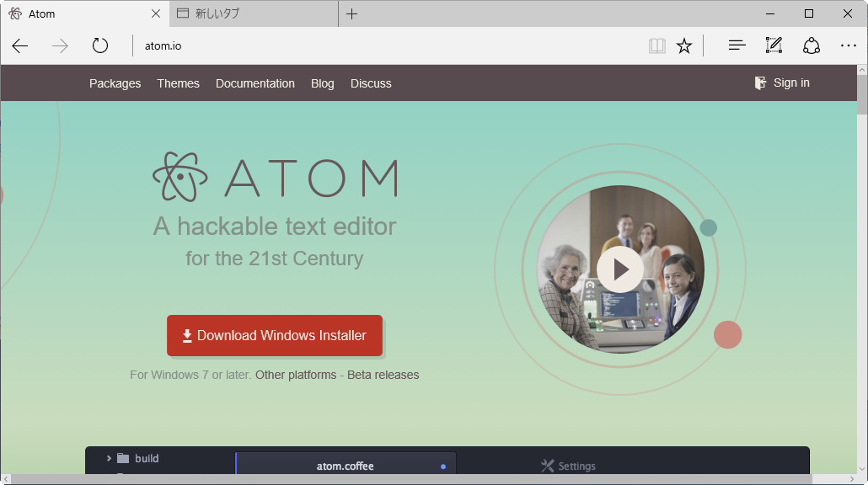This screenshot has height=485, width=868.
Task: Make a web note with pen icon
Action: tap(774, 45)
